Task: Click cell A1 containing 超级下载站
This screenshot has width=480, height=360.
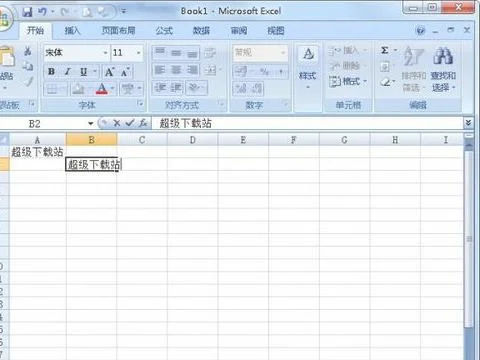Action: point(37,152)
